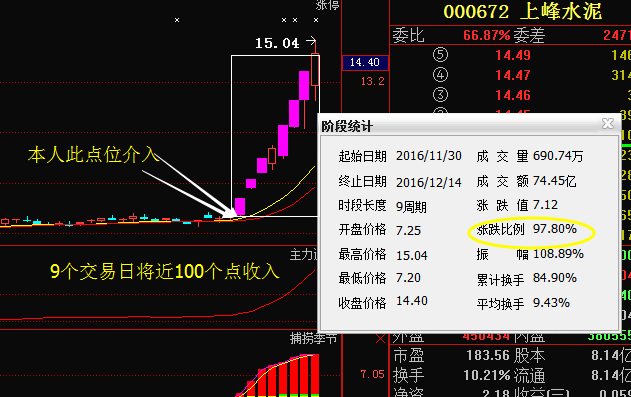Click the 主力 indicator label
The width and height of the screenshot is (631, 397).
coord(304,255)
